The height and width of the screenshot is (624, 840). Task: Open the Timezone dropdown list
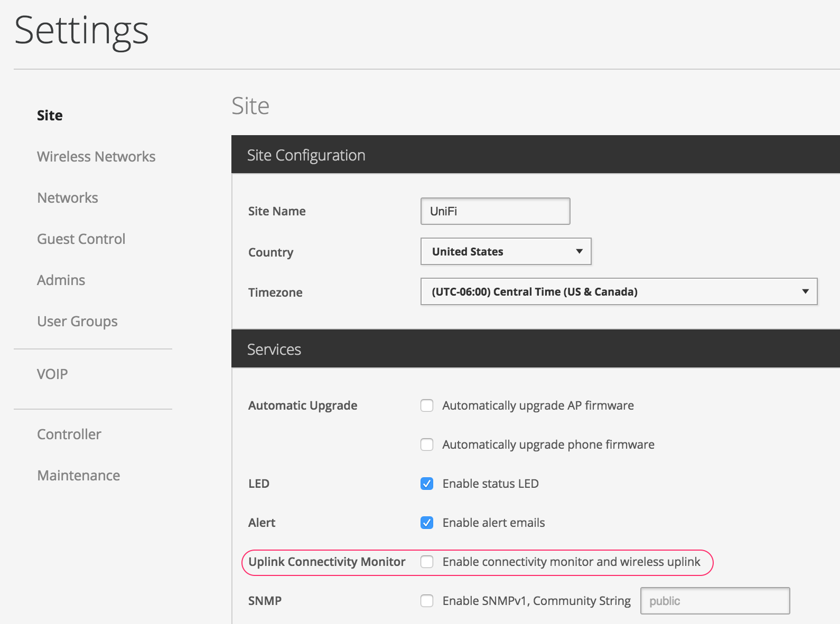tap(619, 292)
